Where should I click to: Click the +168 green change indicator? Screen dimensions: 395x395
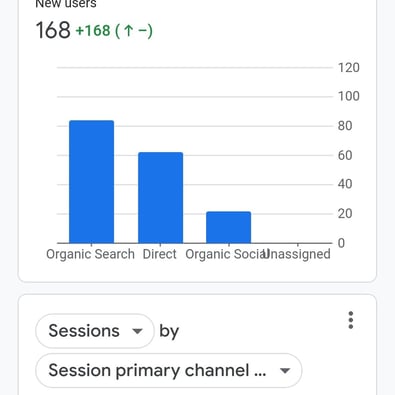(x=93, y=31)
